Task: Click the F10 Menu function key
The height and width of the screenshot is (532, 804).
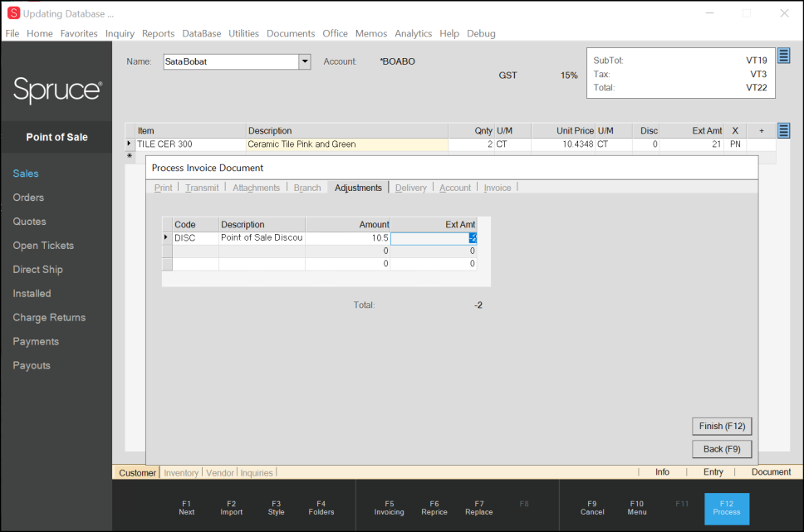Action: point(637,508)
